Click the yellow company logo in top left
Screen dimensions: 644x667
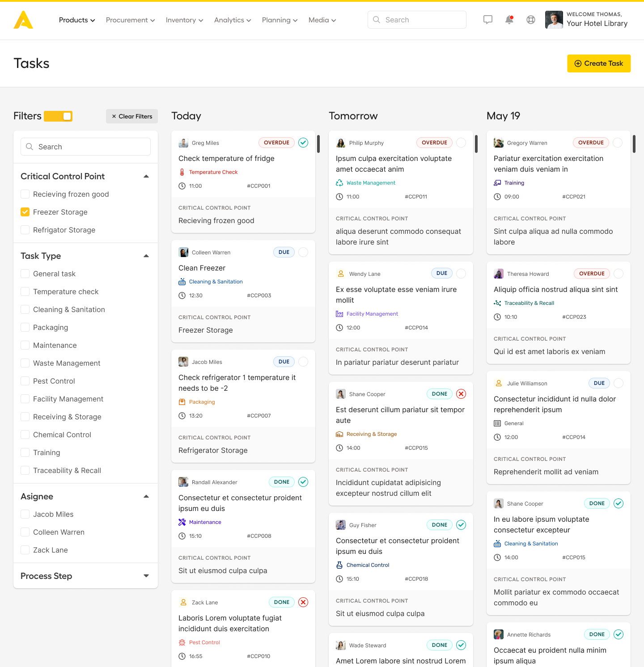pos(23,20)
